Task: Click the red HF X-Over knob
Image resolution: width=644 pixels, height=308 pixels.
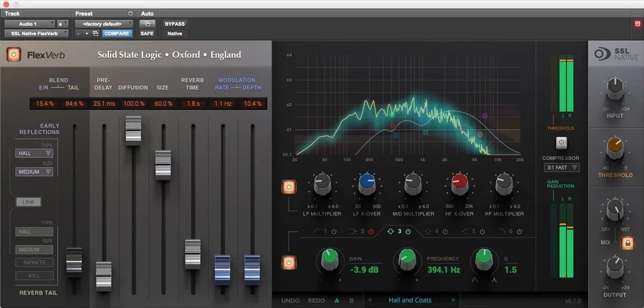Action: [x=459, y=184]
